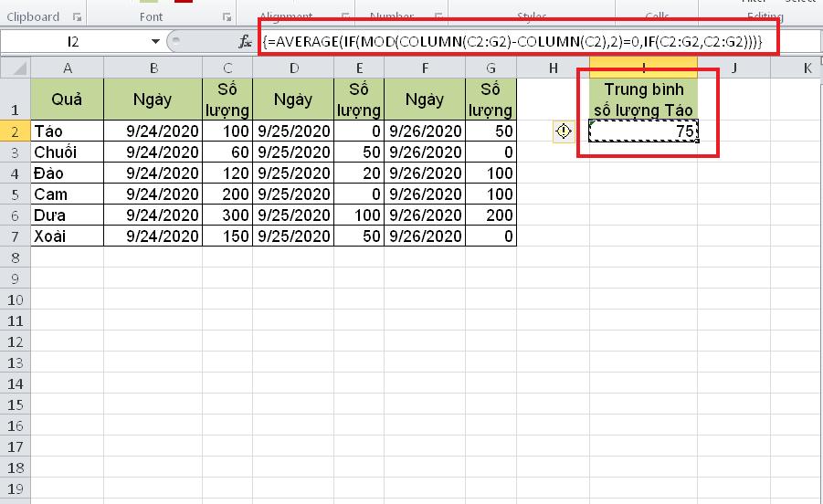Open Clipboard dialog launcher
The width and height of the screenshot is (823, 504).
[78, 17]
